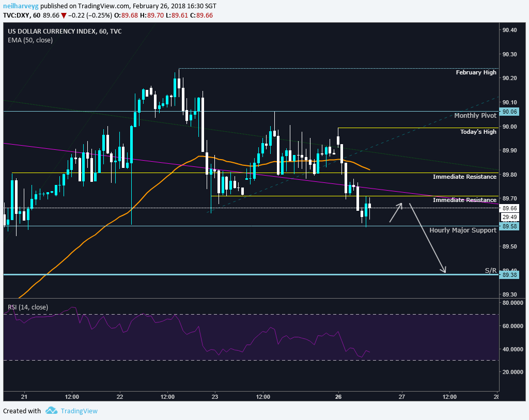
Task: Click the 90.40 price axis label
Action: 509,30
